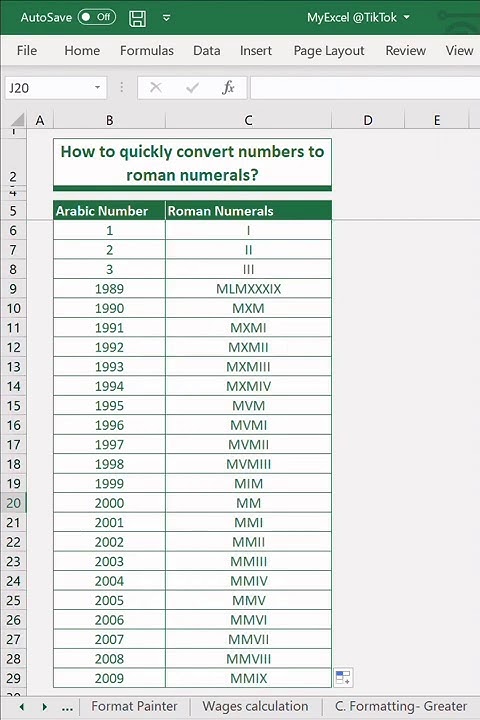Open the Review ribbon tab
Screen dimensions: 480x720
coord(406,51)
